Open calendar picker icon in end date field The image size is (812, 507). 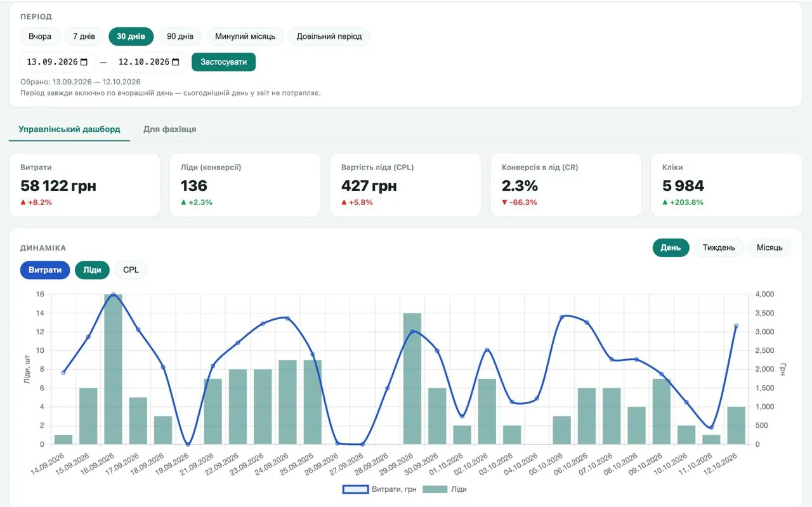176,62
